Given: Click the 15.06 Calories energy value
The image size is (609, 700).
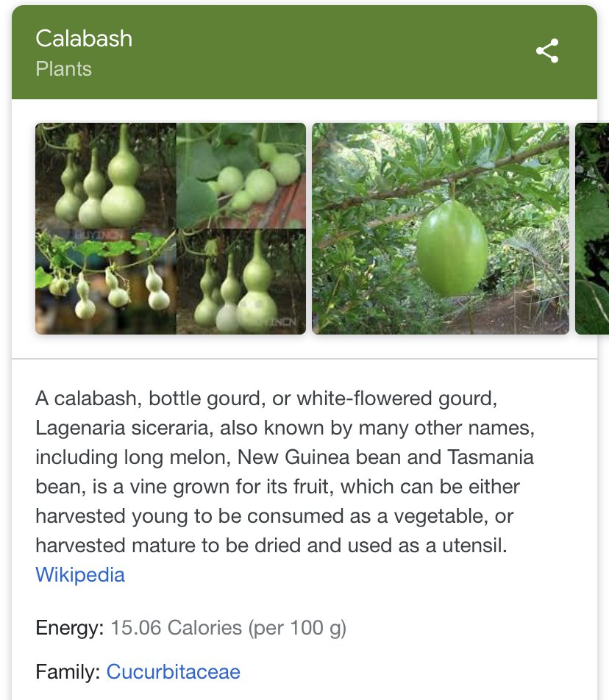Looking at the screenshot, I should click(176, 628).
